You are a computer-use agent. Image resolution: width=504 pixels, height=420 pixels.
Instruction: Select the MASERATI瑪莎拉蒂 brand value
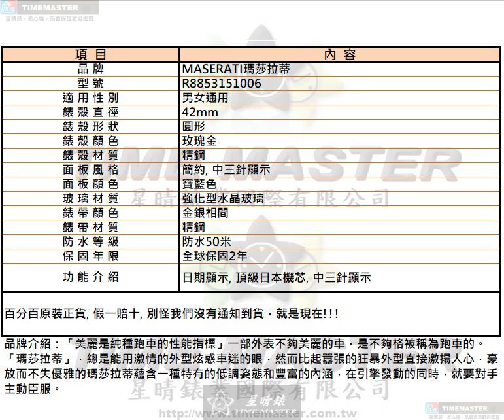pyautogui.click(x=236, y=69)
